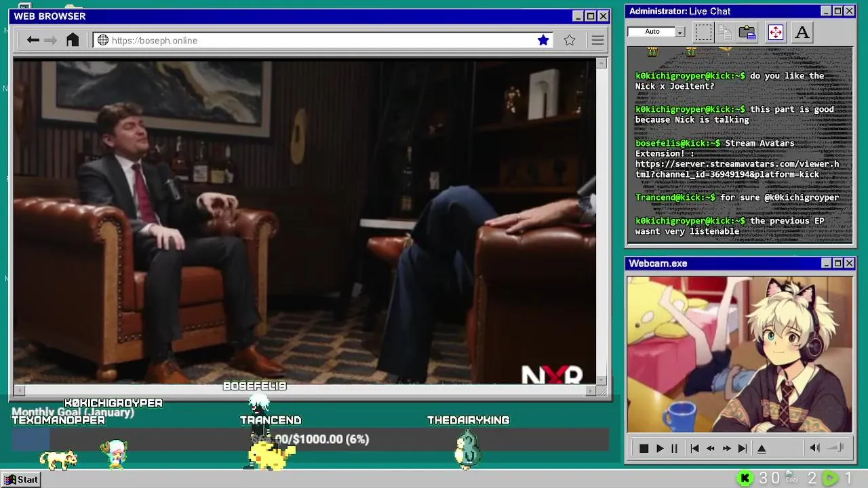The image size is (868, 488).
Task: Close the Webcam.exe window
Action: [x=849, y=263]
